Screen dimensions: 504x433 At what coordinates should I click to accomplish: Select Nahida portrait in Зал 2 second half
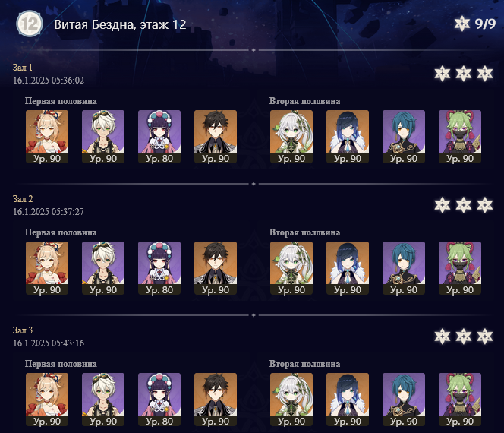(x=291, y=268)
